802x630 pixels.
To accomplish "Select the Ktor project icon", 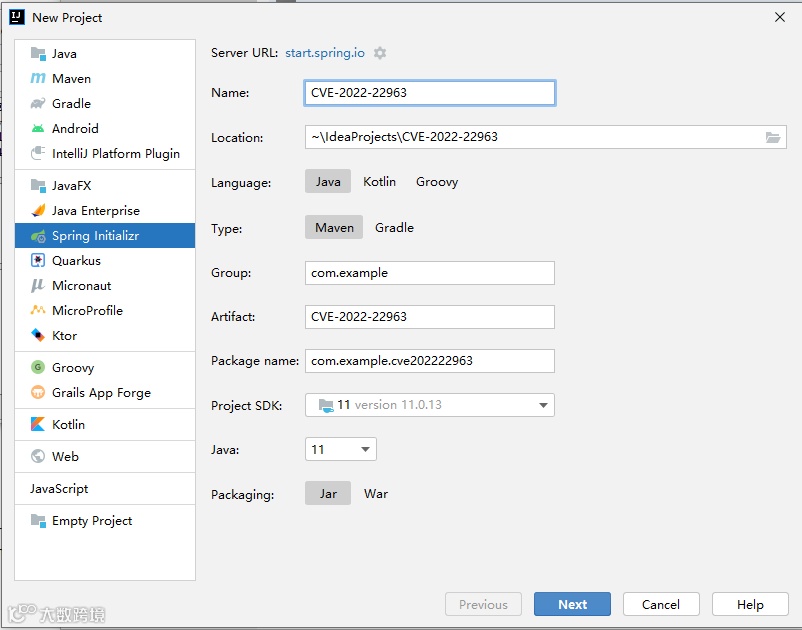I will click(x=38, y=335).
